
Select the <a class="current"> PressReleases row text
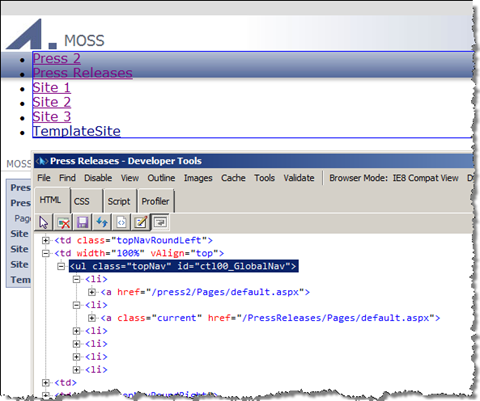point(270,318)
